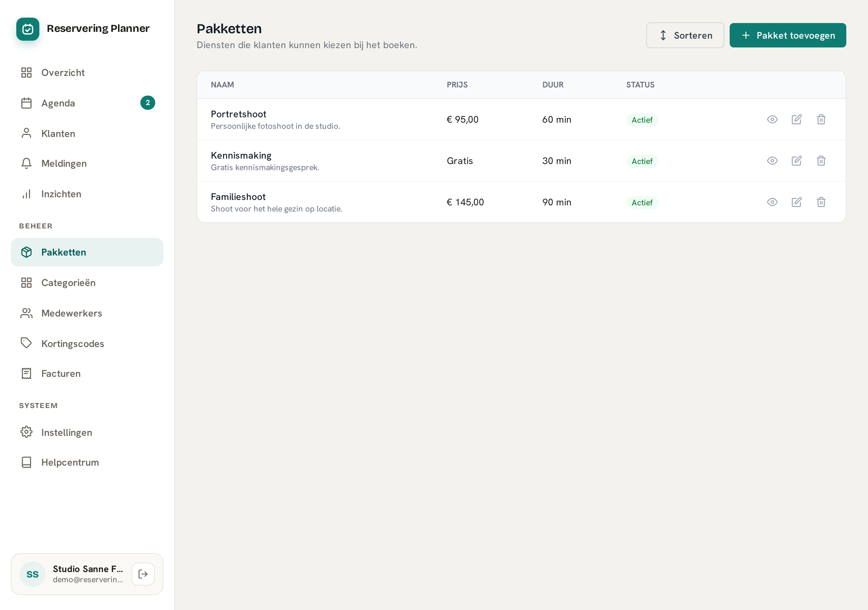The image size is (868, 610).
Task: Open Helpcentrum link
Action: (x=87, y=462)
